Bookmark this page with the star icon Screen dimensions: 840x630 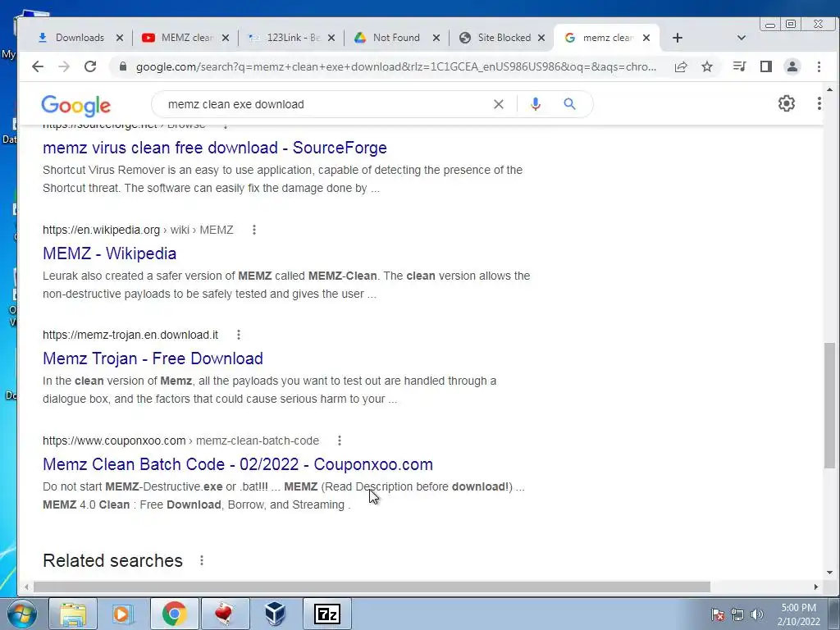[707, 66]
